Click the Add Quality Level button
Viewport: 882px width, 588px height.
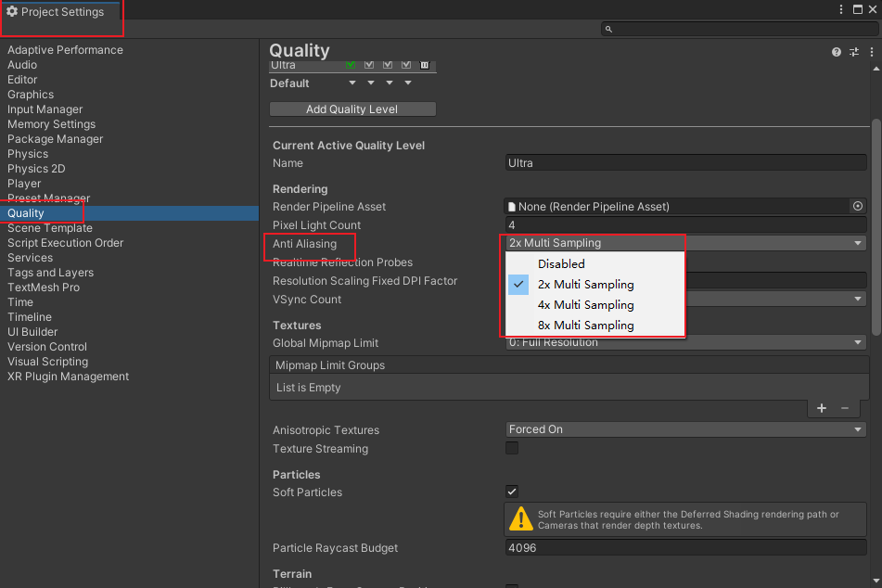pyautogui.click(x=352, y=109)
